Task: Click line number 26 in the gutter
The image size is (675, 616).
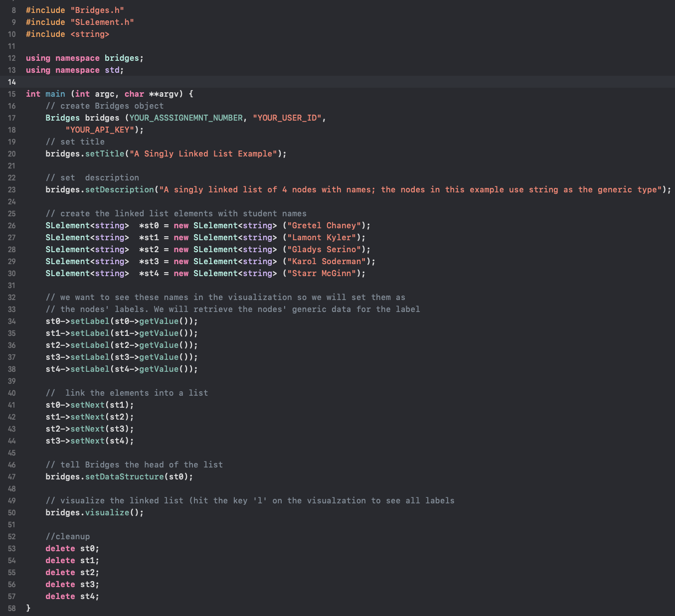Action: 11,226
